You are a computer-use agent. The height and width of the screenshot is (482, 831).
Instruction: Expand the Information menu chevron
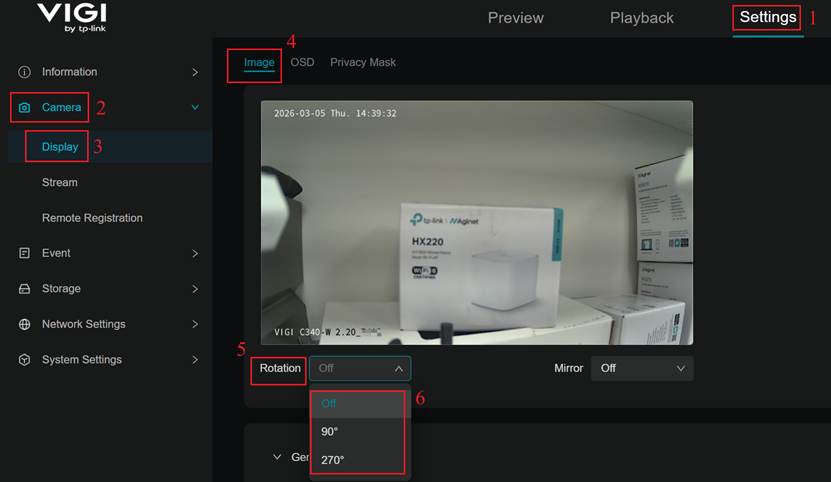(x=195, y=72)
